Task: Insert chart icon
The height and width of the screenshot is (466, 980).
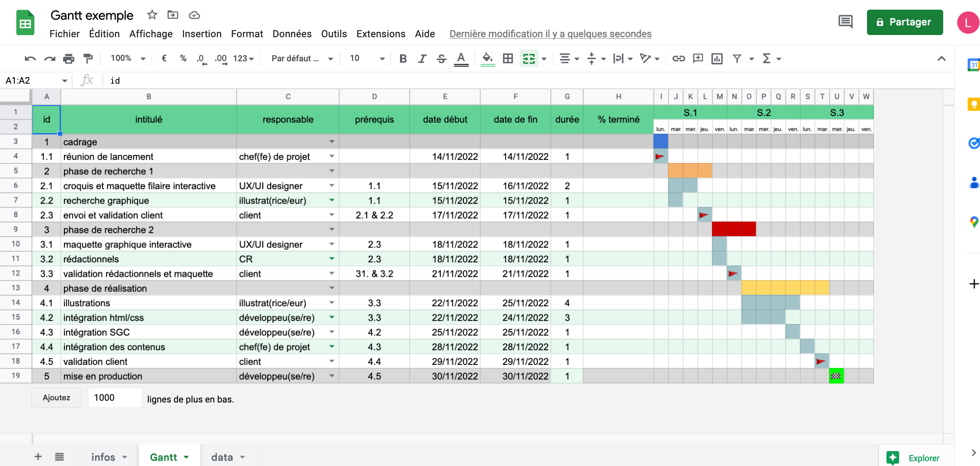Action: 717,59
